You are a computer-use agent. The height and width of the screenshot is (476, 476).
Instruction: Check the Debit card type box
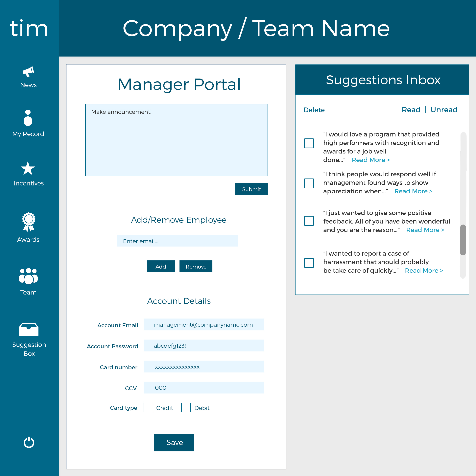coord(186,408)
